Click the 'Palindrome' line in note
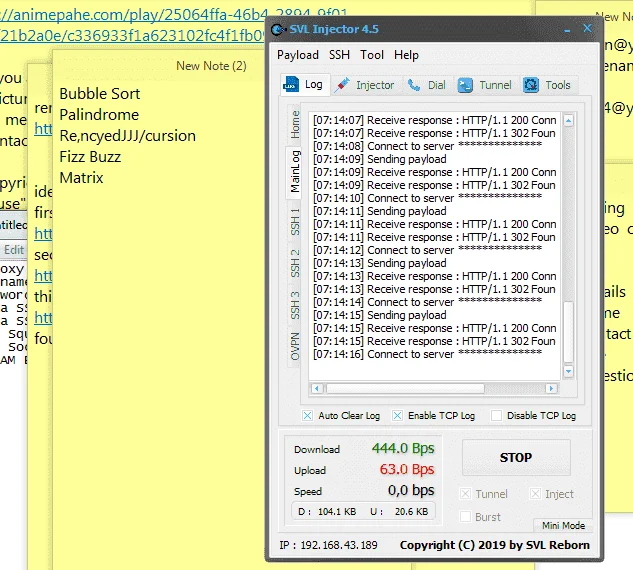The height and width of the screenshot is (570, 633). pyautogui.click(x=99, y=115)
